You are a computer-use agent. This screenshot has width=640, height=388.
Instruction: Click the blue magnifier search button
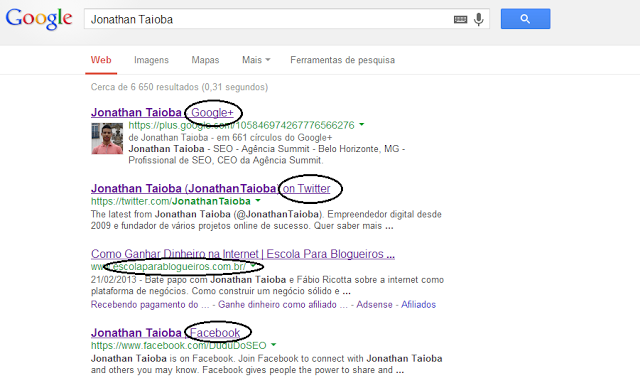[x=525, y=19]
